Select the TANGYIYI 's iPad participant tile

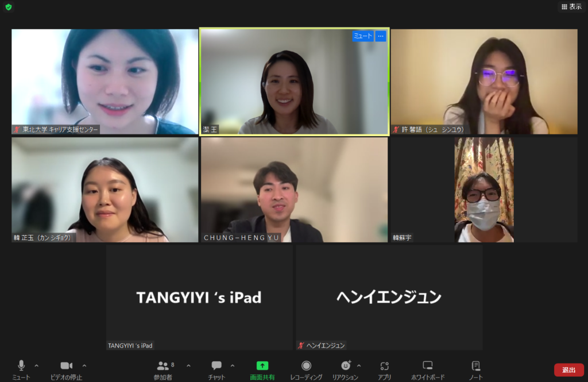199,298
